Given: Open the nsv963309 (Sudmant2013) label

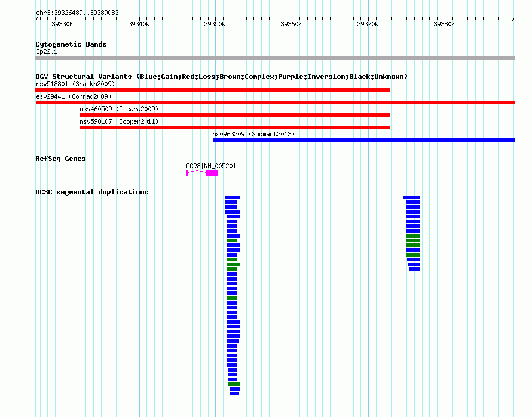Looking at the screenshot, I should click(x=253, y=134).
